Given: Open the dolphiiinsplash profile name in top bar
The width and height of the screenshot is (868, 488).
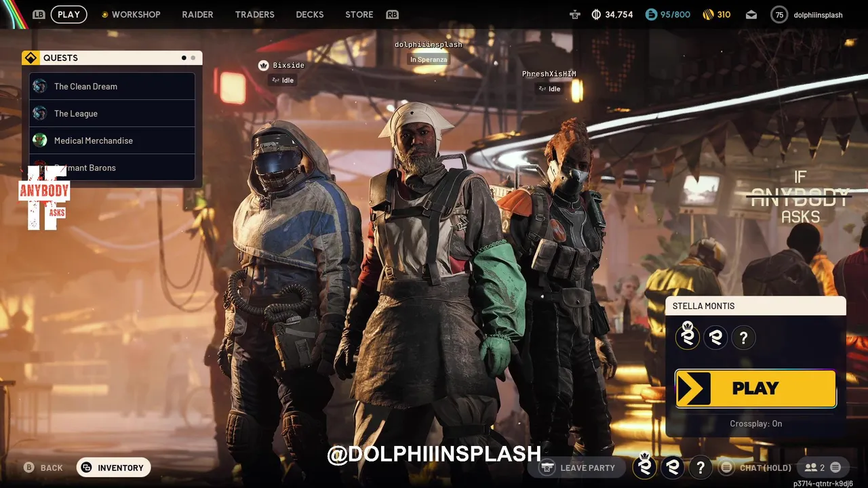Looking at the screenshot, I should coord(818,15).
